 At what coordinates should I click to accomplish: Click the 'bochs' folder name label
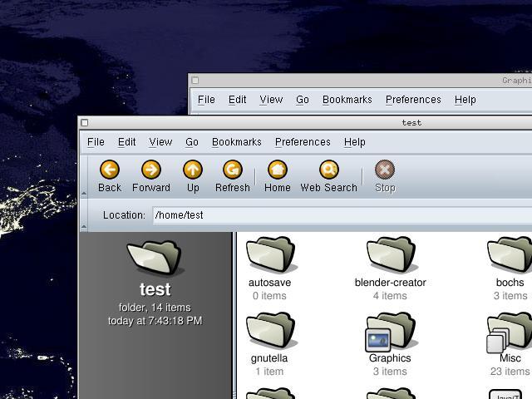[x=510, y=283]
